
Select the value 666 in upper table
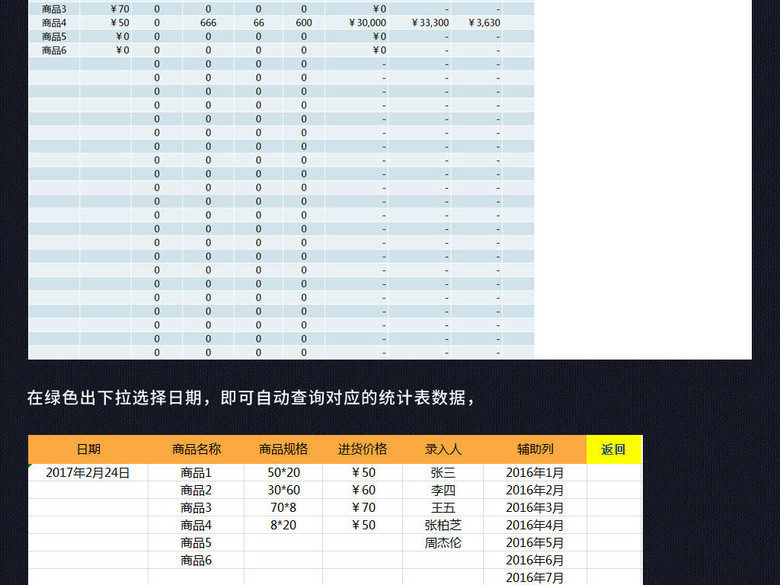208,23
